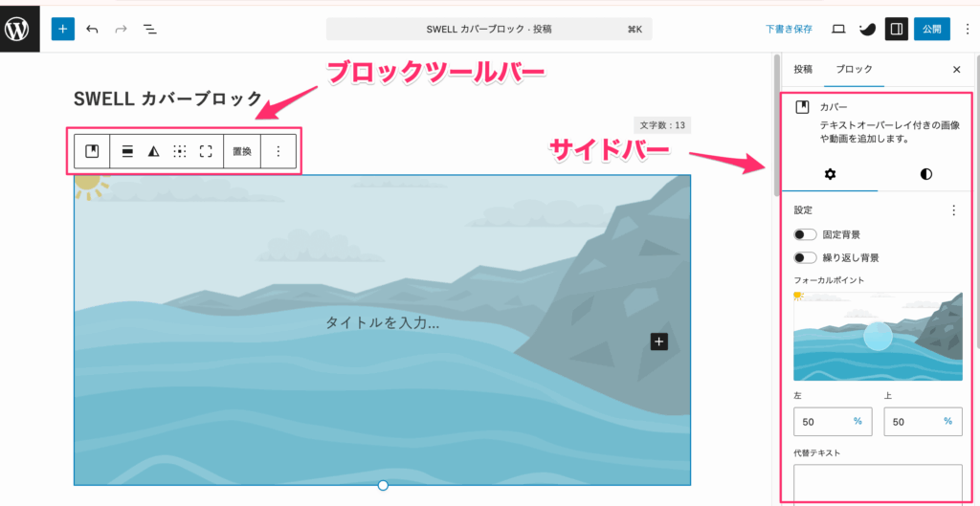Open the block inserter plus button
This screenshot has height=506, width=980.
pos(63,30)
